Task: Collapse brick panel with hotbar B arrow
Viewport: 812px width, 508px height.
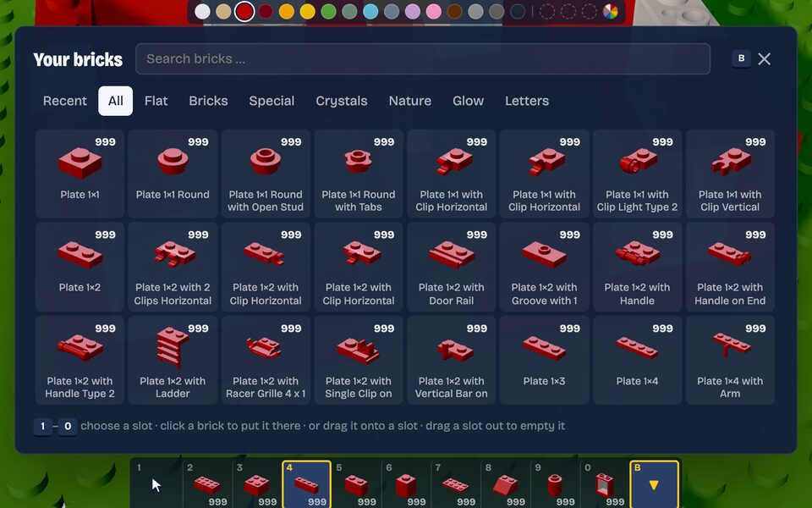Action: (x=654, y=484)
